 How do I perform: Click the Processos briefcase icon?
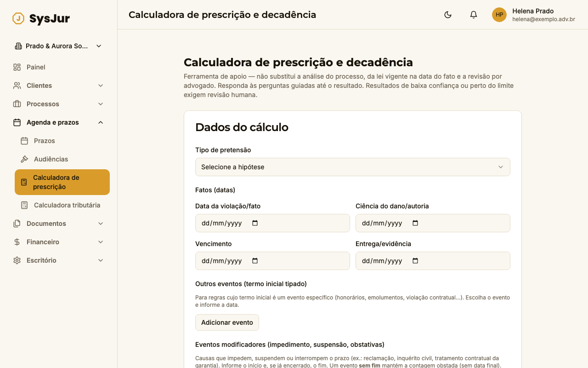pos(17,104)
